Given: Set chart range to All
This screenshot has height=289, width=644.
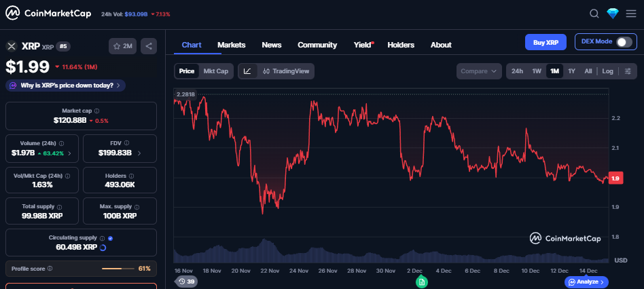Looking at the screenshot, I should click(x=588, y=71).
